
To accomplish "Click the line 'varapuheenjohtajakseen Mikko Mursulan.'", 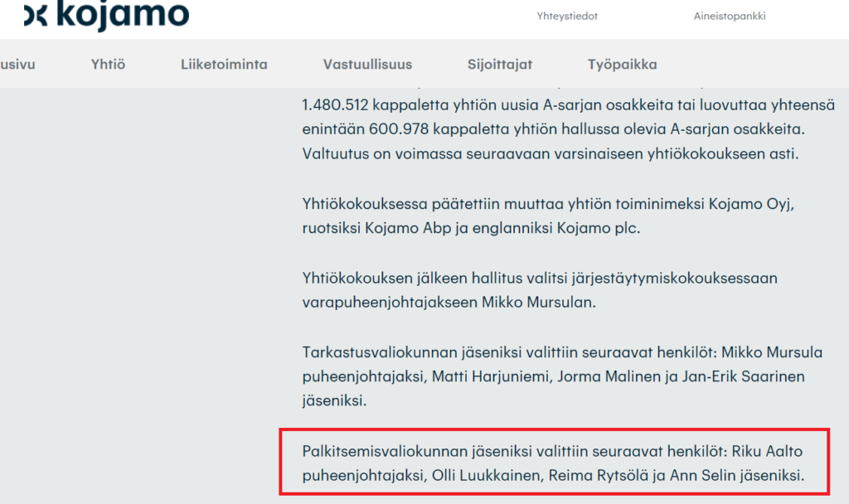I will pyautogui.click(x=449, y=302).
